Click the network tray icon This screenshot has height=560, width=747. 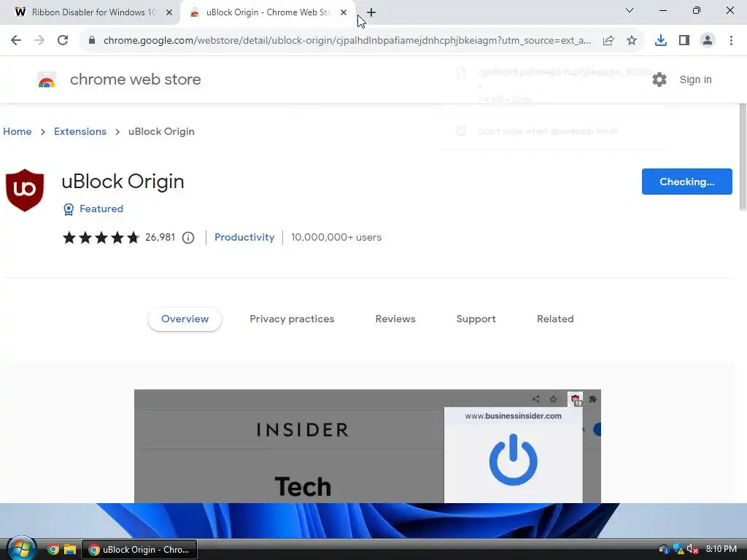pos(664,550)
